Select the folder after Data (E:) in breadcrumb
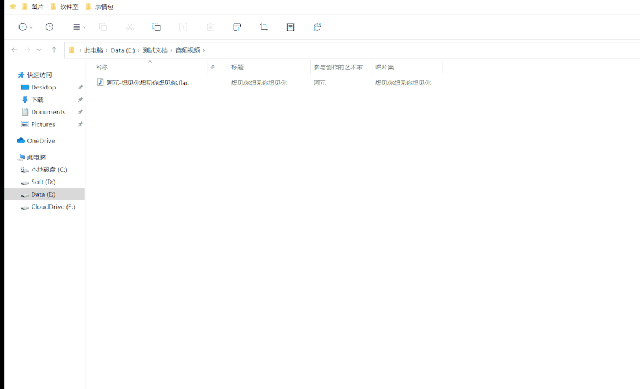 click(155, 50)
